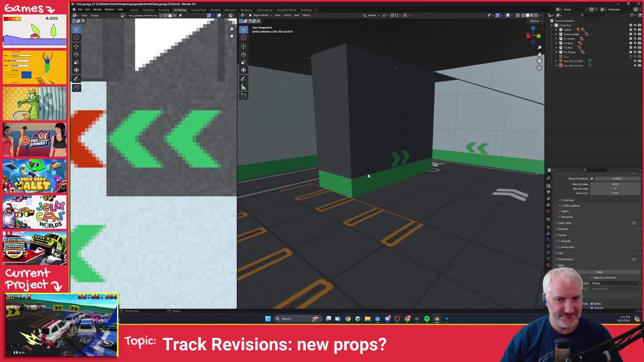Open the viewport Add menu
The image size is (644, 362).
297,15
